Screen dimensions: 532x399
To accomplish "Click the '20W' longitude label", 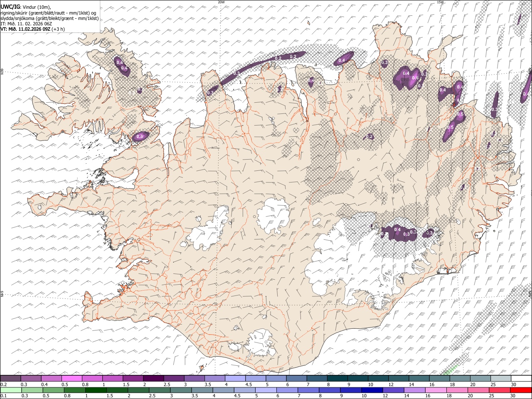I will [x=221, y=2].
